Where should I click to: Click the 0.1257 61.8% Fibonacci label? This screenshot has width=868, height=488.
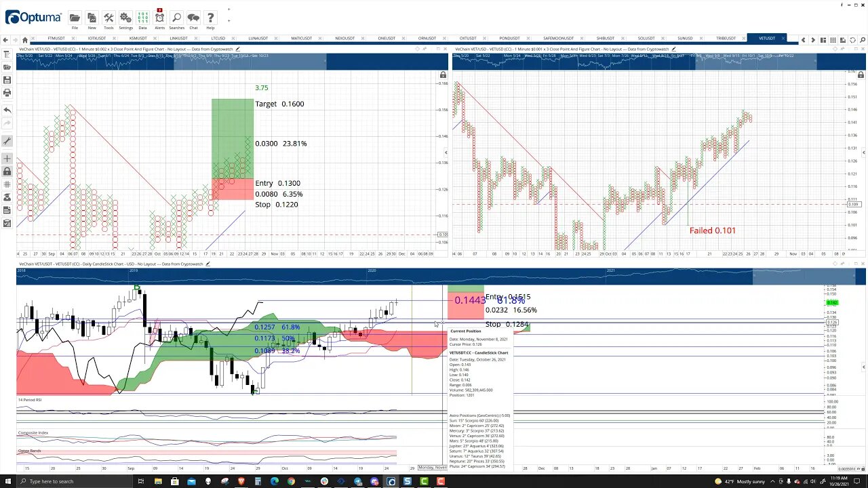point(277,327)
